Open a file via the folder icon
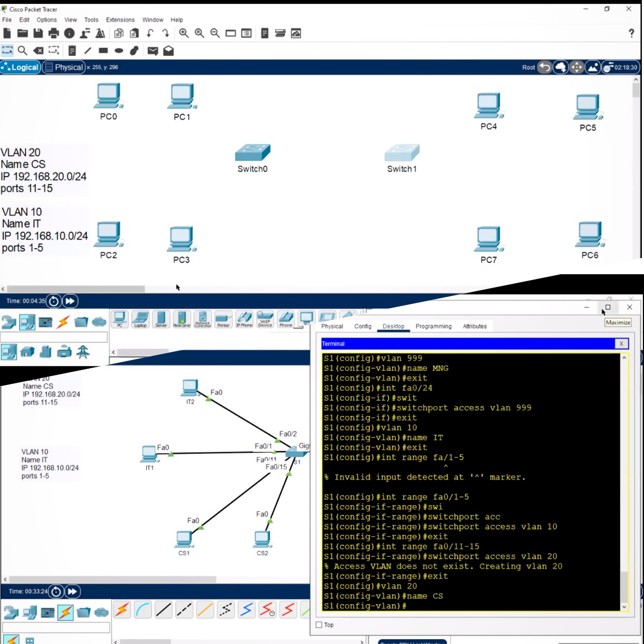Screen dimensions: 644x644 (x=23, y=33)
